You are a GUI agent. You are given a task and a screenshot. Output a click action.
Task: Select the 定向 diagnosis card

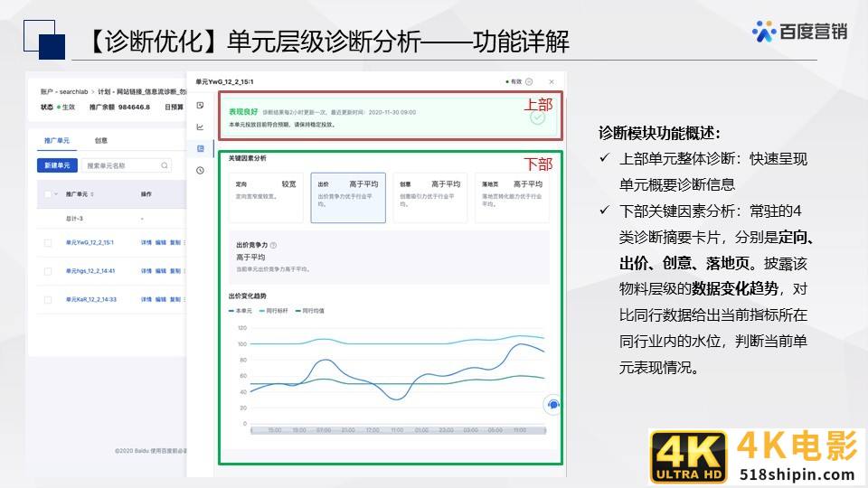pyautogui.click(x=266, y=198)
